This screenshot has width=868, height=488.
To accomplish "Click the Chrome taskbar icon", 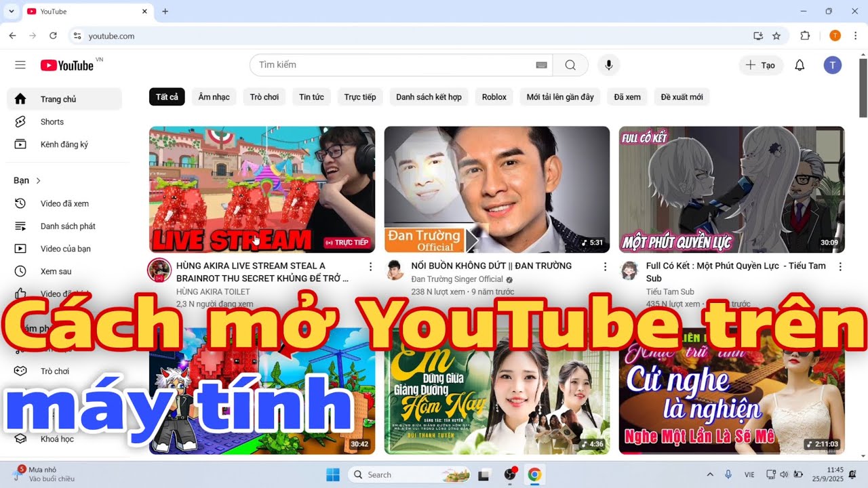I will click(534, 474).
